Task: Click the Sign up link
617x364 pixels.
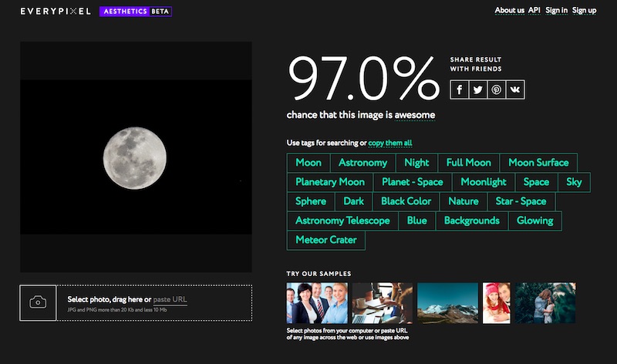Action: [584, 10]
